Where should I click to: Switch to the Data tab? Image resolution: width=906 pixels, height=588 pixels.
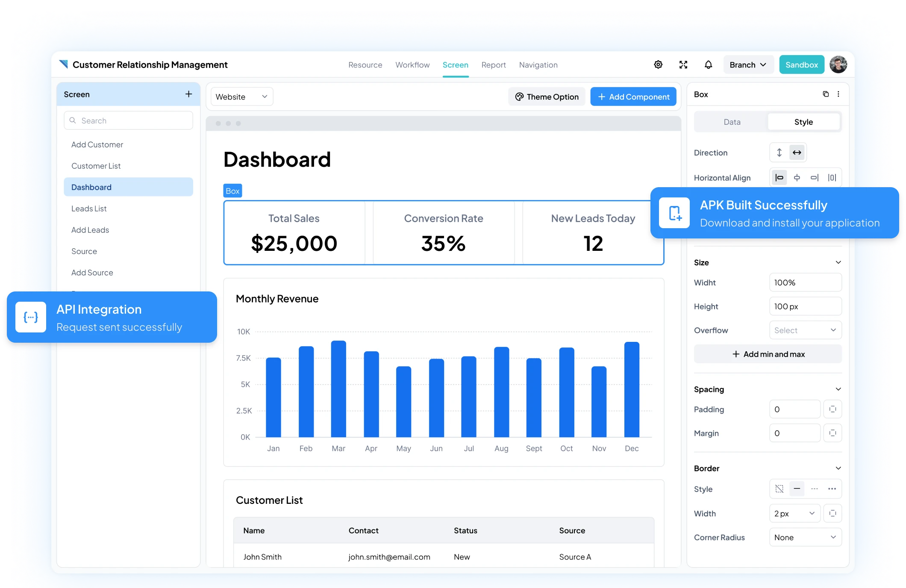point(732,122)
